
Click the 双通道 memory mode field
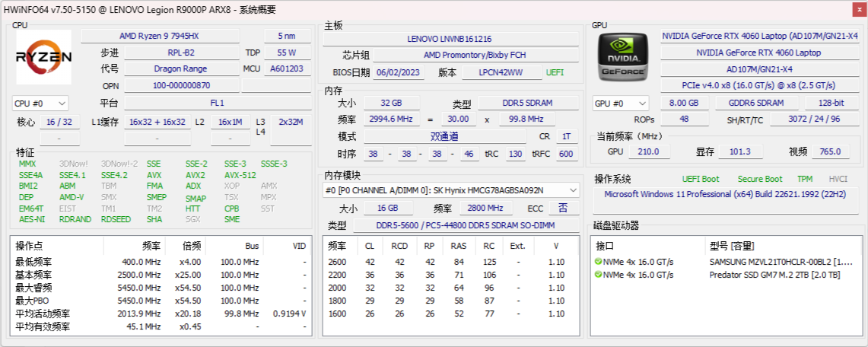coord(444,137)
